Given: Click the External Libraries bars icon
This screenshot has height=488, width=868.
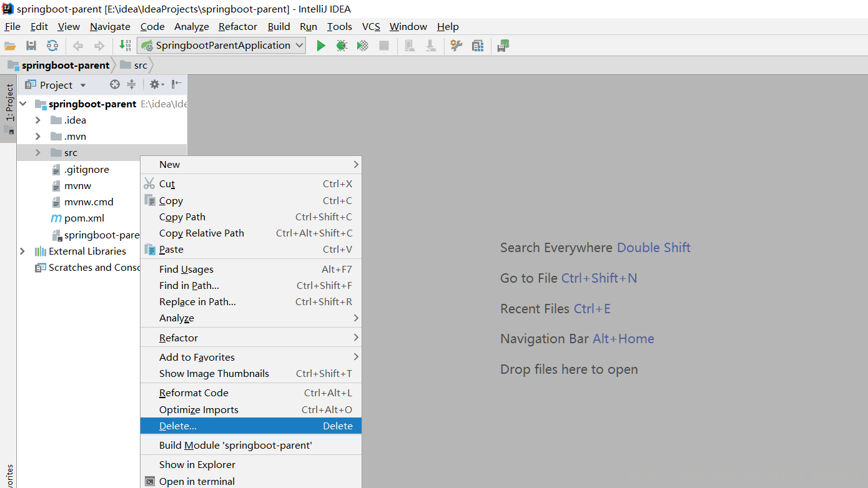Looking at the screenshot, I should (41, 251).
